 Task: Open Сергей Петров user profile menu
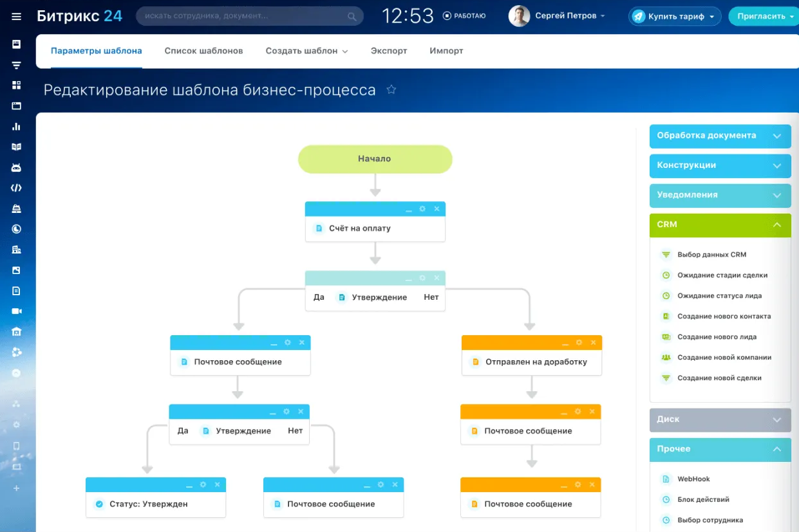coord(557,16)
